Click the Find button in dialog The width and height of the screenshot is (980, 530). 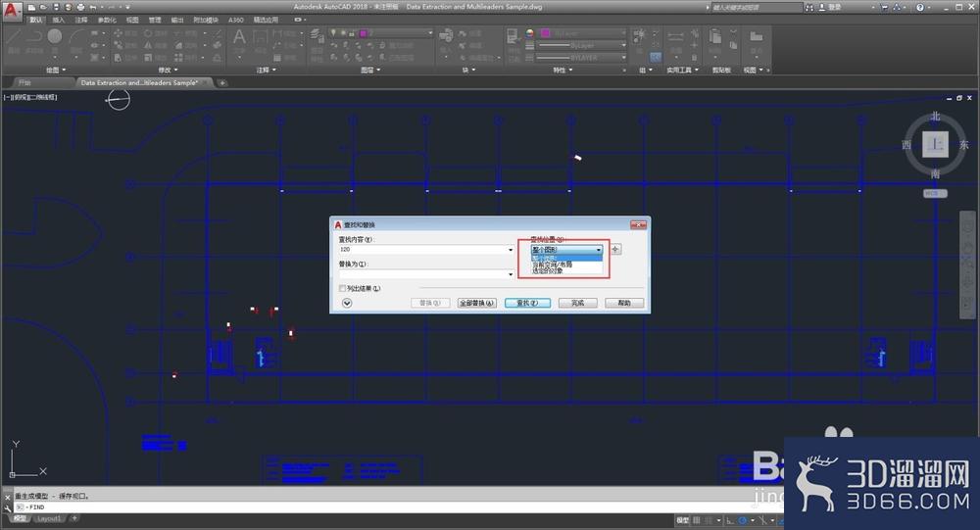tap(527, 303)
